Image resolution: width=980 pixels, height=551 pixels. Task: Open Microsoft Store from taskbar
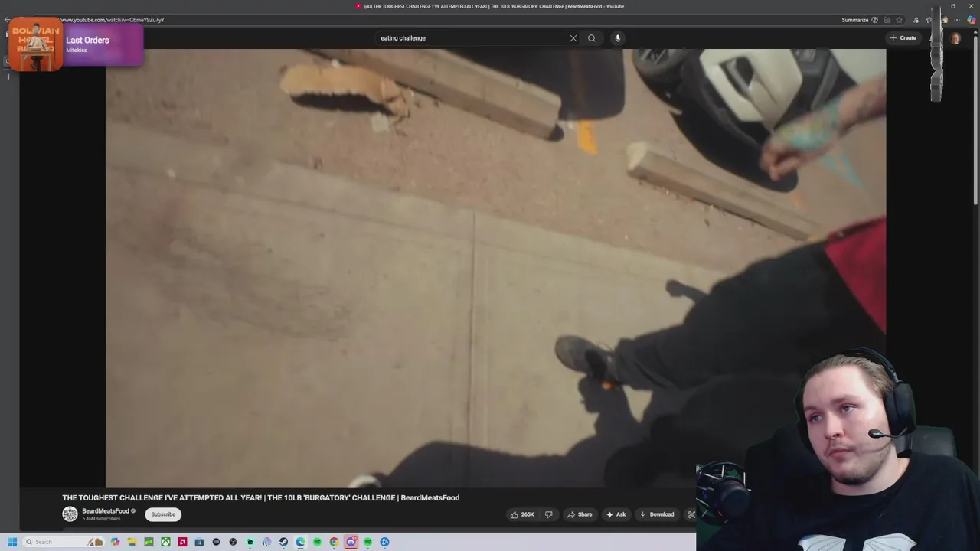point(199,542)
